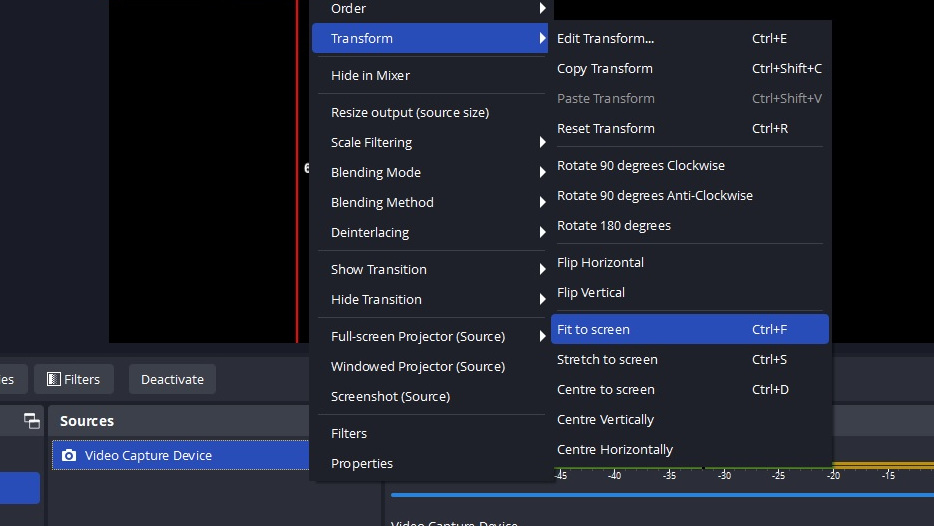Rotate source 90 degrees Clockwise

click(x=640, y=165)
